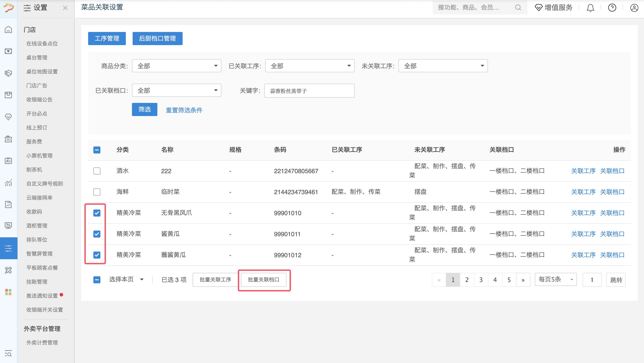Image resolution: width=644 pixels, height=363 pixels.
Task: Click the 批量关联档口 button
Action: 263,280
